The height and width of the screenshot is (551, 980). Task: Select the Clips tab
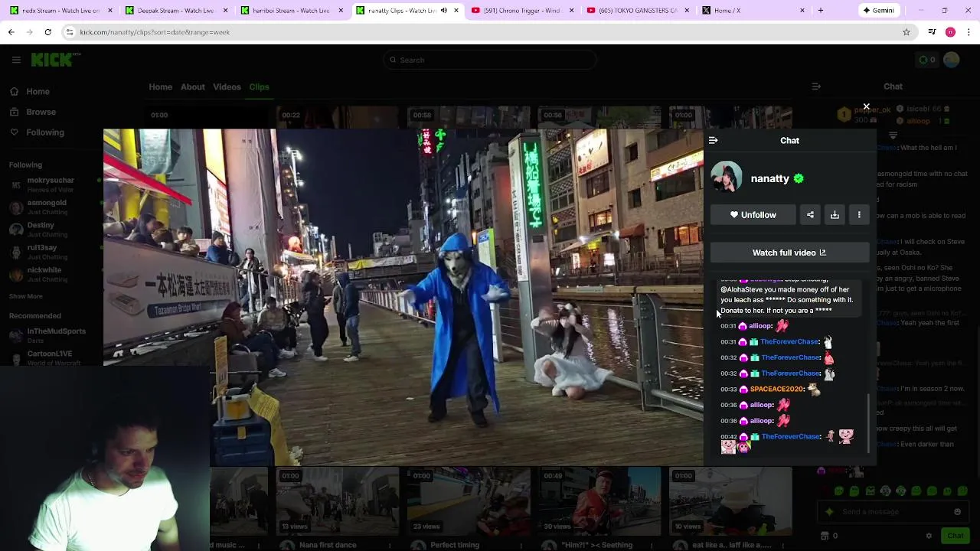pos(259,86)
